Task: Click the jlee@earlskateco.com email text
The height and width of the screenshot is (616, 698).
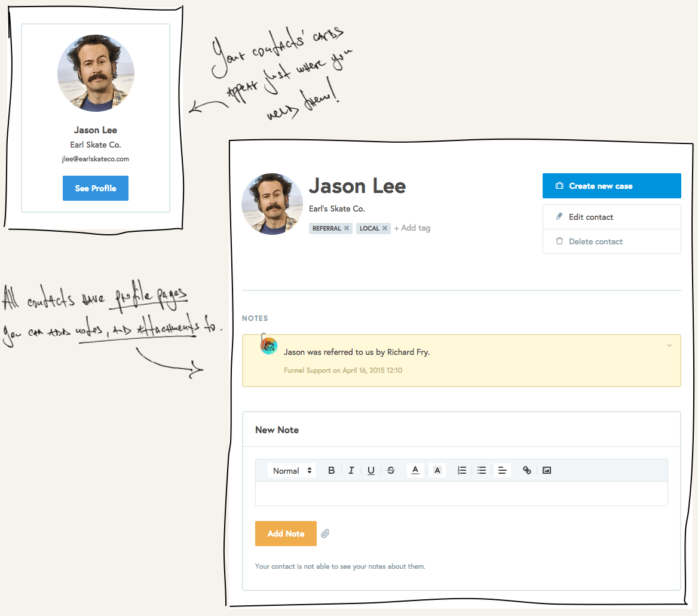Action: [95, 159]
